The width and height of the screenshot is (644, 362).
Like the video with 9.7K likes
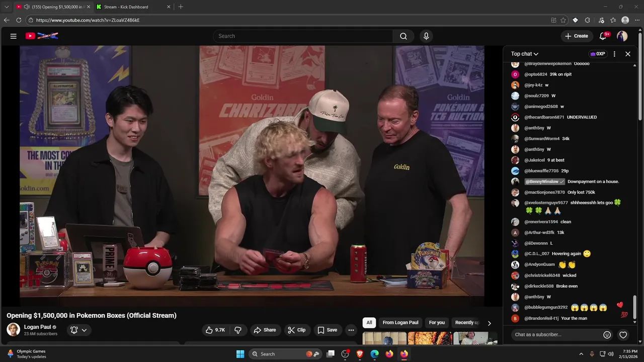(215, 330)
